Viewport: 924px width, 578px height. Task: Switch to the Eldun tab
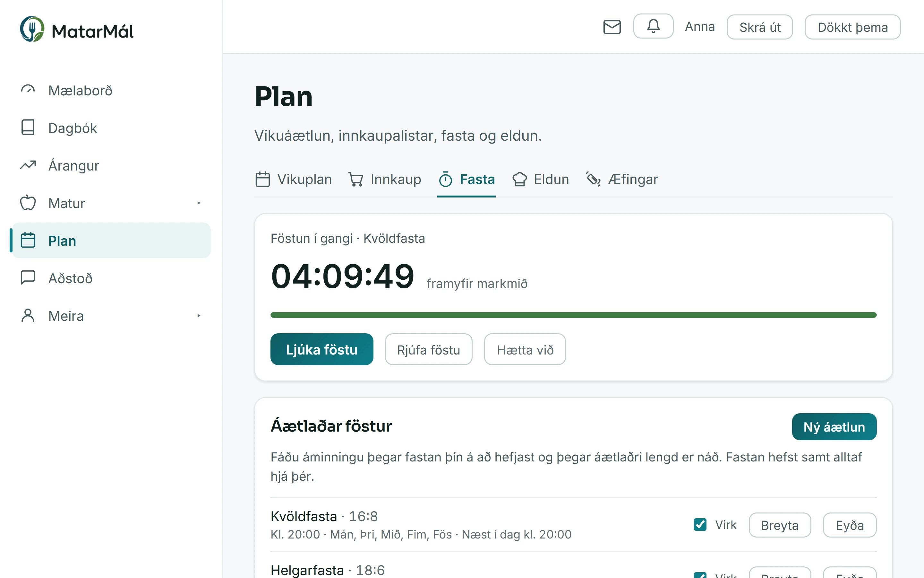pos(540,180)
